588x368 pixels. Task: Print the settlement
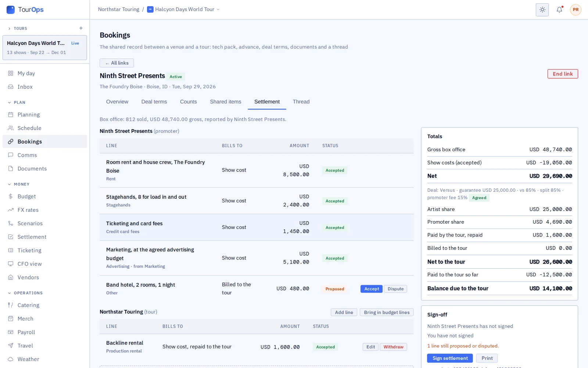[487, 358]
